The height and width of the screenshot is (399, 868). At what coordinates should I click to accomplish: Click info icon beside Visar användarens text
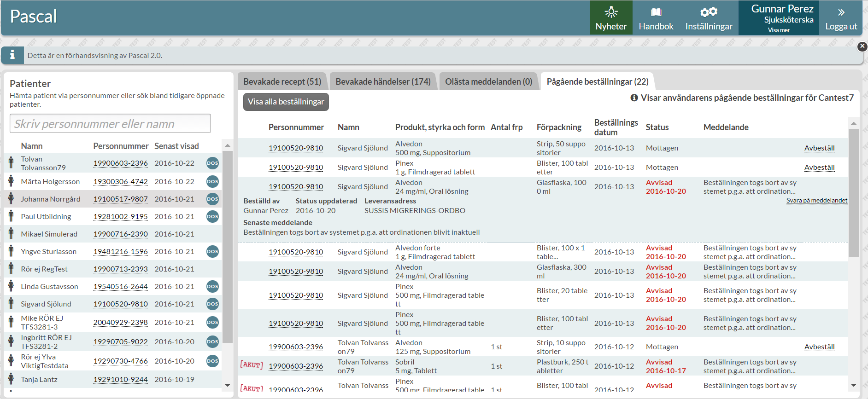[634, 98]
